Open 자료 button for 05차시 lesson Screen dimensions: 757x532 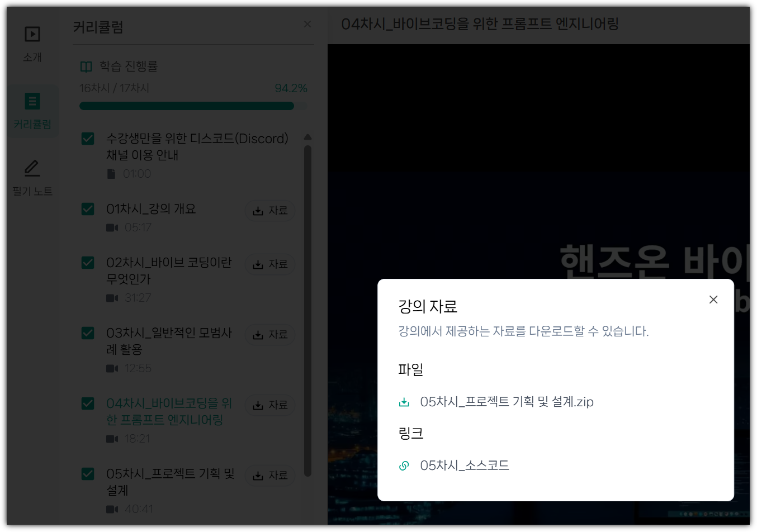(270, 476)
